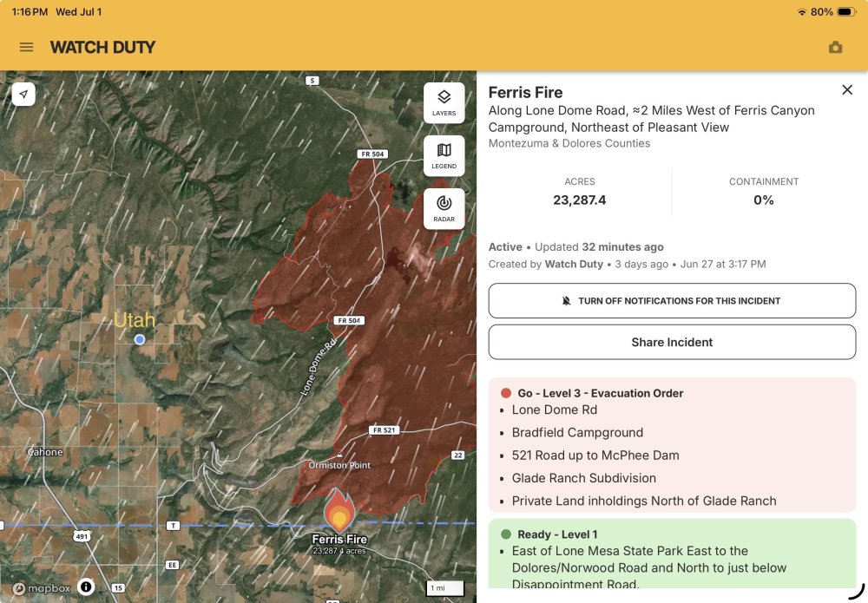
Task: Close the Ferris Fire details panel
Action: pyautogui.click(x=847, y=89)
